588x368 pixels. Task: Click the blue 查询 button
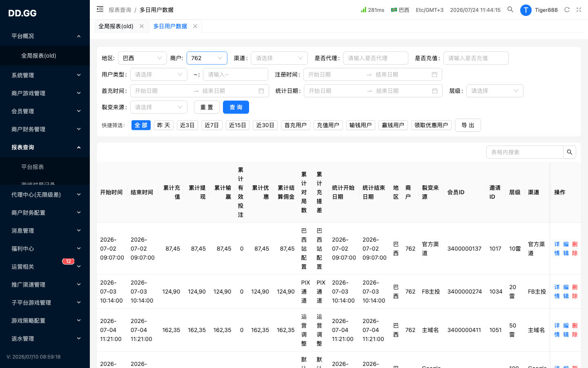[x=236, y=107]
